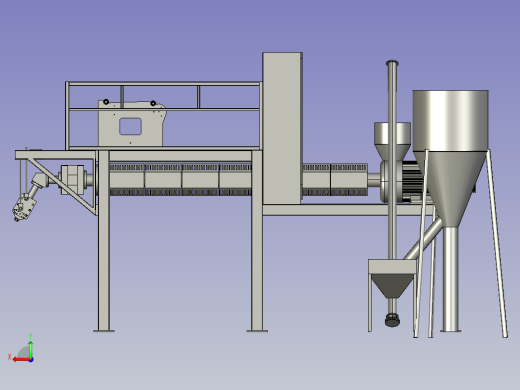The width and height of the screenshot is (520, 390).
Task: Click the red X axis arrow of the gizmo
Action: 21,360
